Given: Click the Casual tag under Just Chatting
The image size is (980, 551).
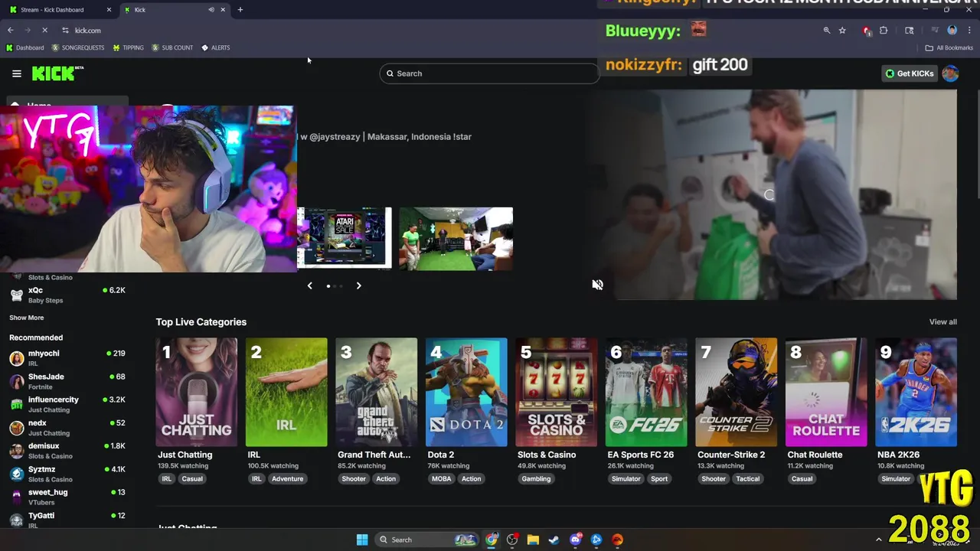Looking at the screenshot, I should [192, 479].
